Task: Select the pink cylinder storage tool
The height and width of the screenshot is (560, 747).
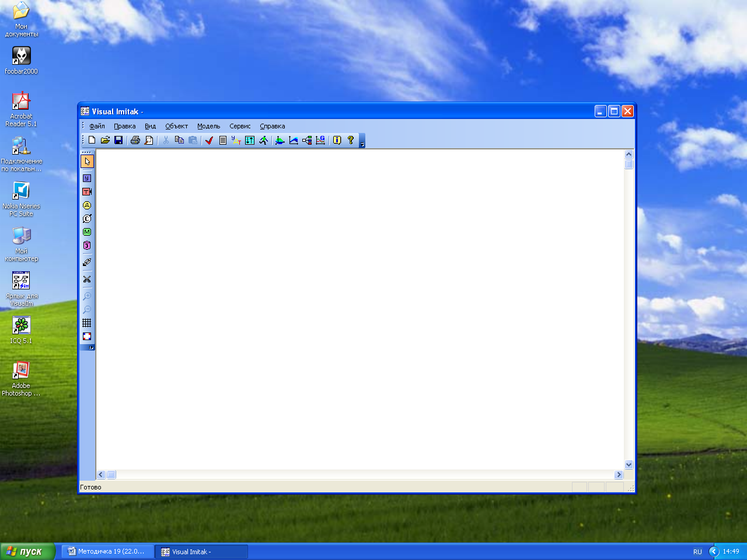Action: [87, 246]
